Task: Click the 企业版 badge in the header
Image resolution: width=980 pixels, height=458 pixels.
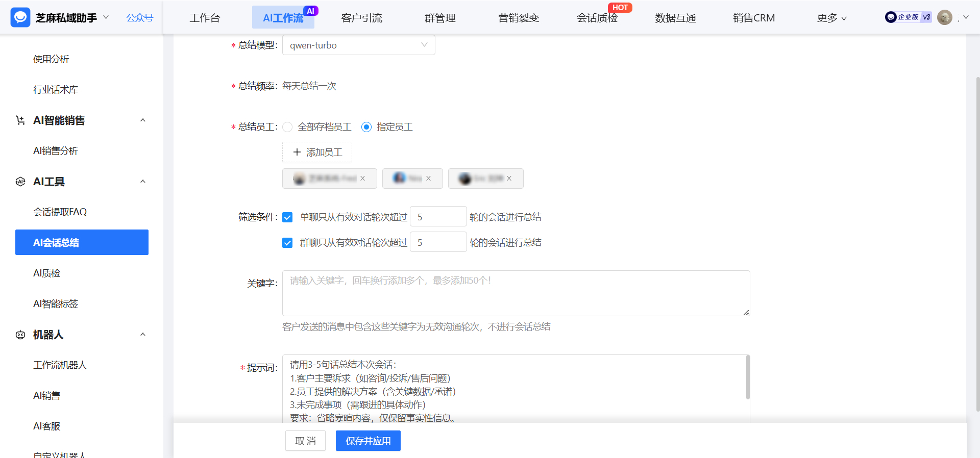Action: click(x=902, y=17)
